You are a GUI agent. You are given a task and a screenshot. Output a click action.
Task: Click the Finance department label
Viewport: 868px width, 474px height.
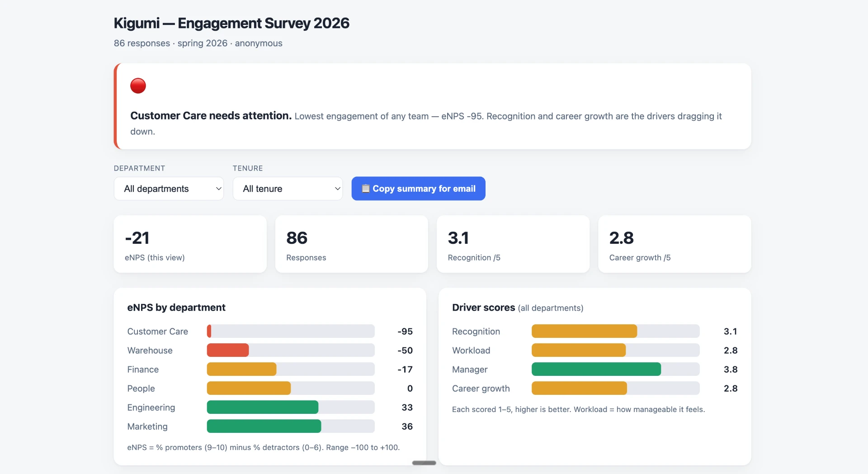pyautogui.click(x=143, y=370)
